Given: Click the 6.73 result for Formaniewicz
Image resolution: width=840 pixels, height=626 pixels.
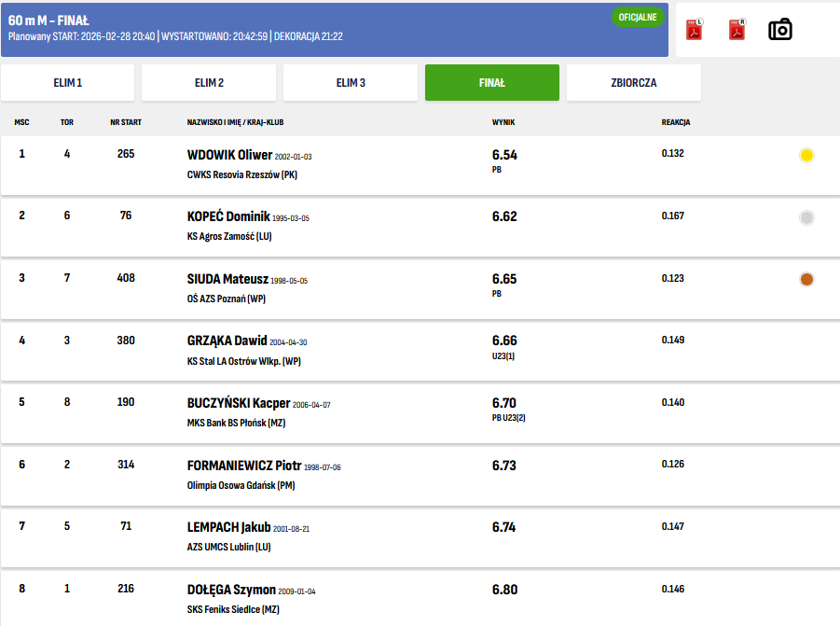Looking at the screenshot, I should 503,466.
